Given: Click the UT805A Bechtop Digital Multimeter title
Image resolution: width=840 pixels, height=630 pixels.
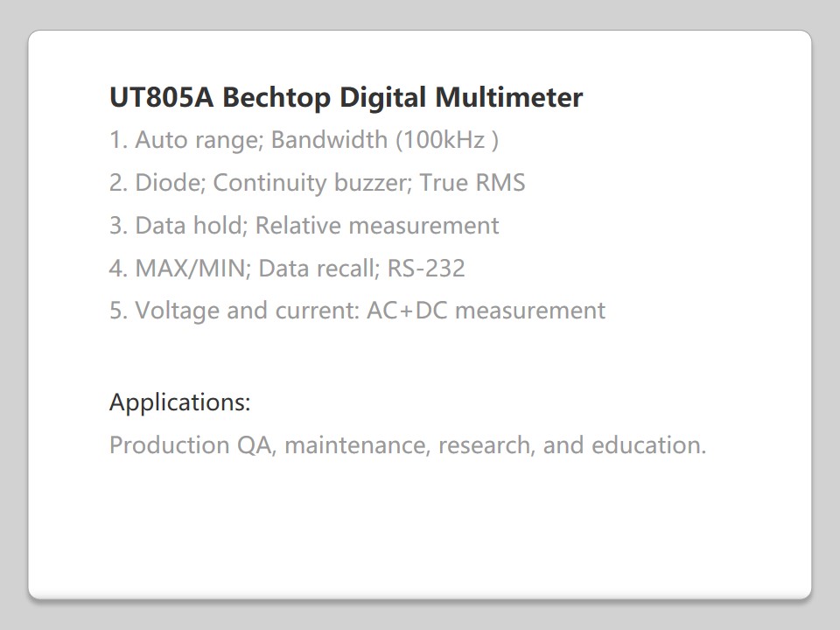Looking at the screenshot, I should tap(346, 97).
